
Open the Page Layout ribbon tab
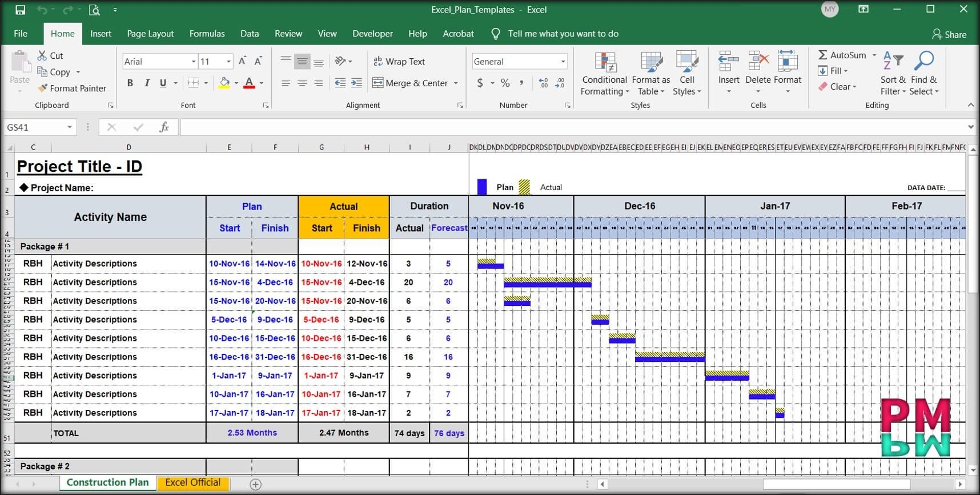150,34
